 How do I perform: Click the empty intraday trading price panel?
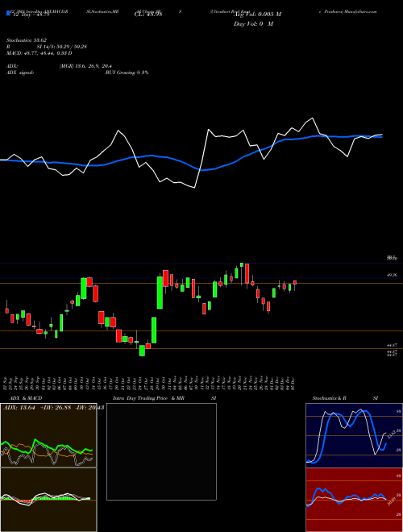pyautogui.click(x=161, y=451)
